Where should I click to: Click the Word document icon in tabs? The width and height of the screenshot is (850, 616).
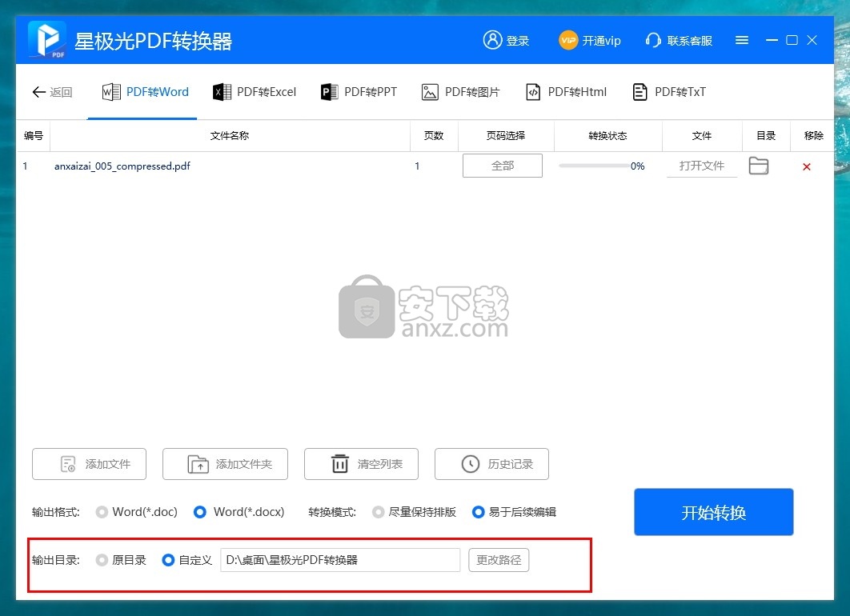point(111,92)
